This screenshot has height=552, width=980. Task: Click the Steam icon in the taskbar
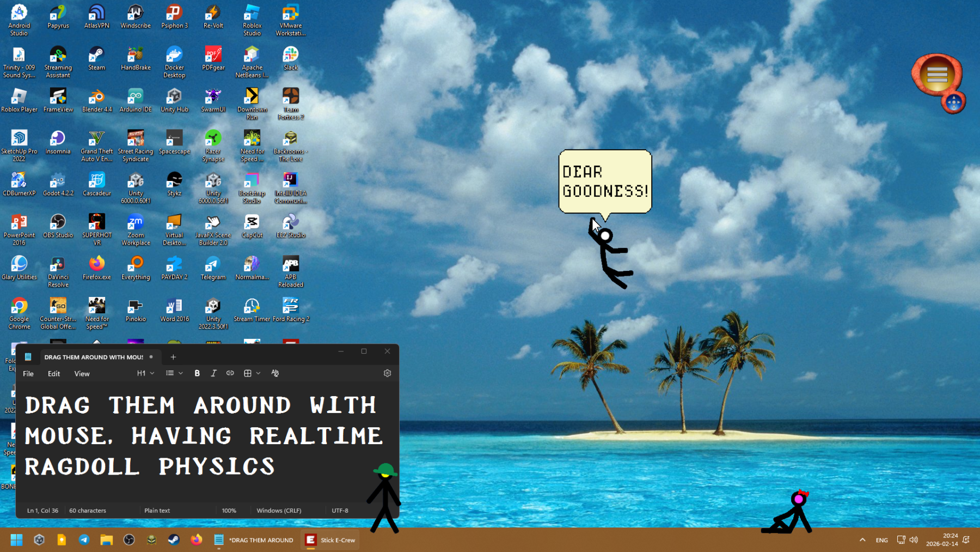[x=174, y=540]
